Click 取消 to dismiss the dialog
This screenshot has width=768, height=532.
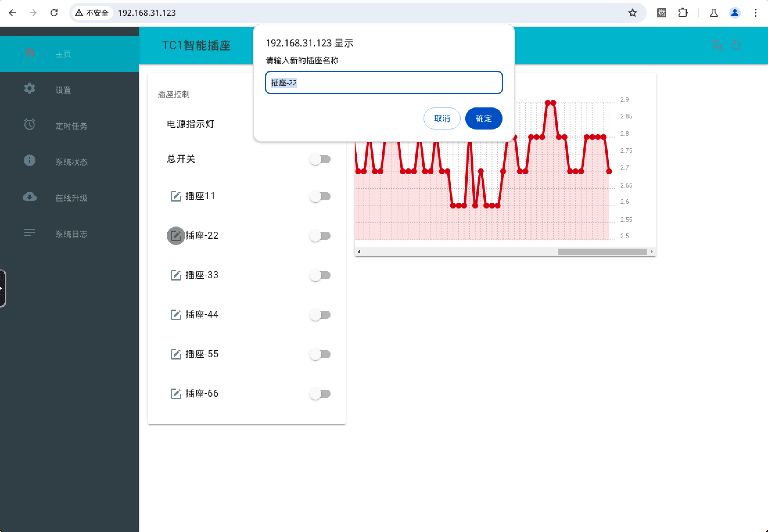tap(442, 118)
